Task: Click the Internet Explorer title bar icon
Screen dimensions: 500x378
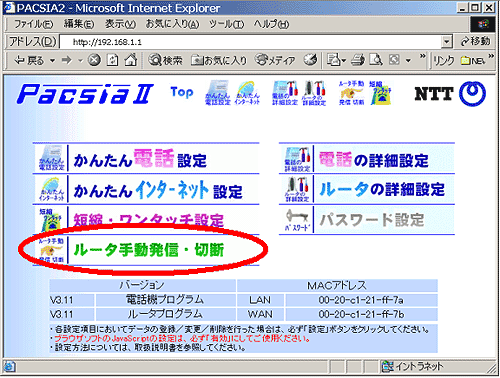Action: tap(9, 7)
